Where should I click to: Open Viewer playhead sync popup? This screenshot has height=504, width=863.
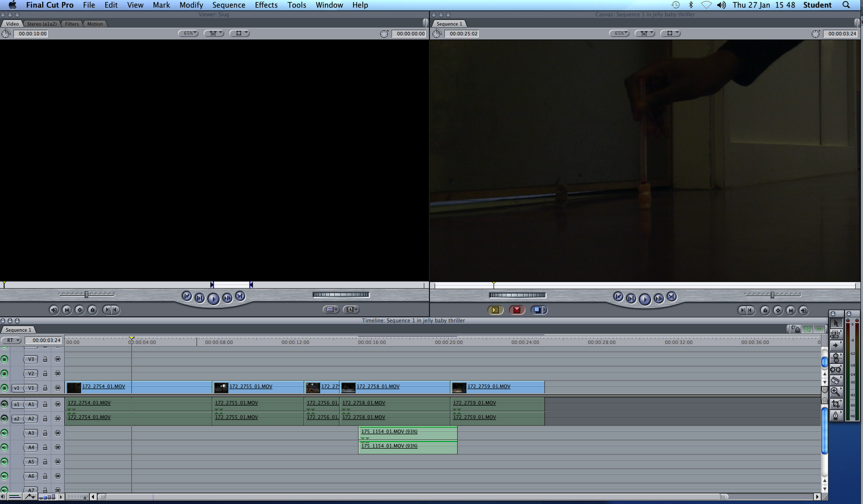tap(214, 33)
